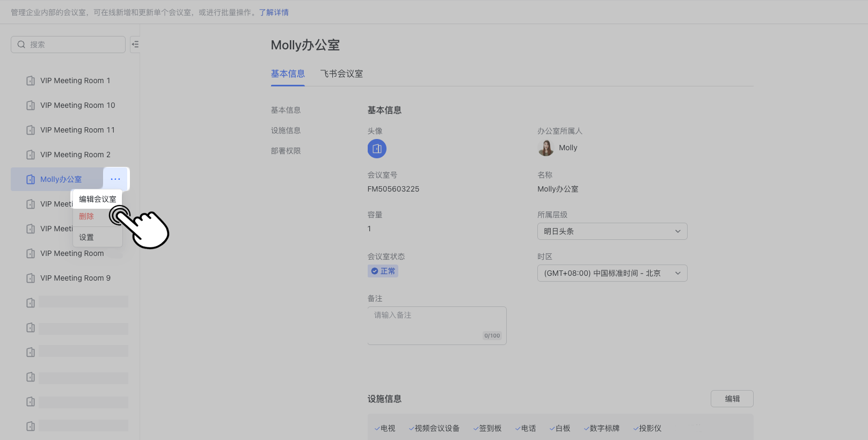
Task: Toggle the 电视 facility checkmark
Action: [377, 428]
